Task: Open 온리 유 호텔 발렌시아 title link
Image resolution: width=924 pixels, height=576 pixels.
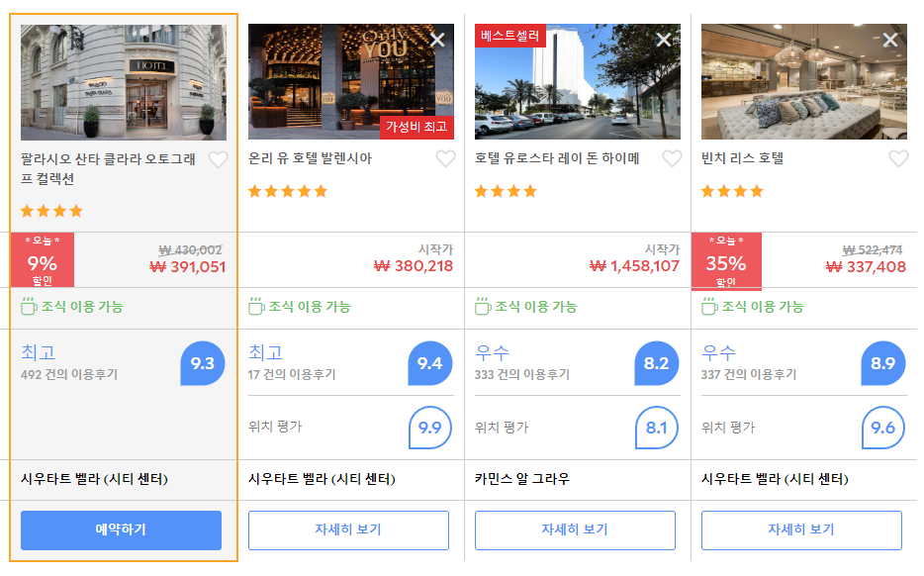Action: (310, 158)
